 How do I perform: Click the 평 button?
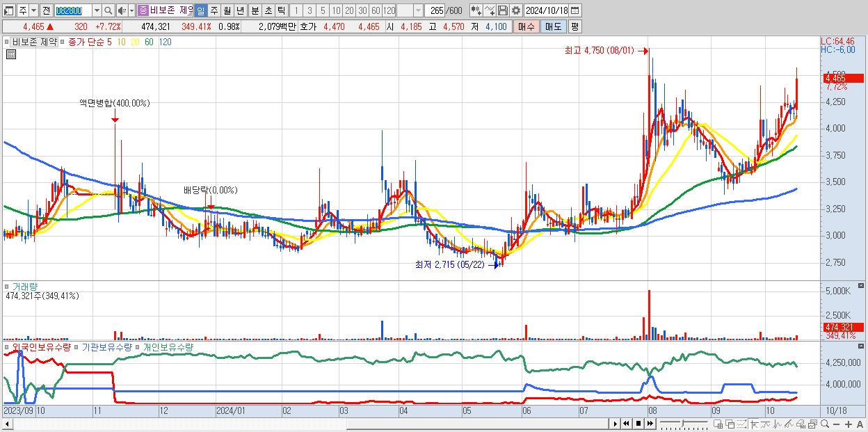point(574,26)
